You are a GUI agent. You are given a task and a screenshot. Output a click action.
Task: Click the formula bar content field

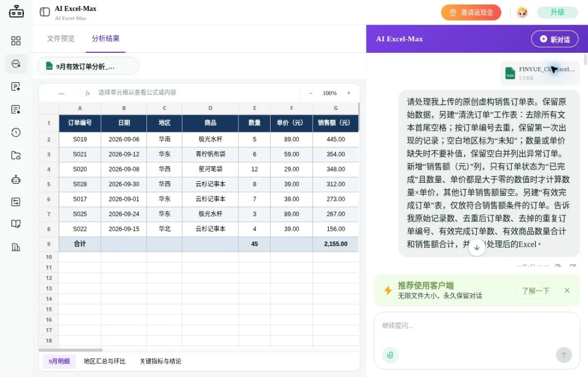pos(197,92)
